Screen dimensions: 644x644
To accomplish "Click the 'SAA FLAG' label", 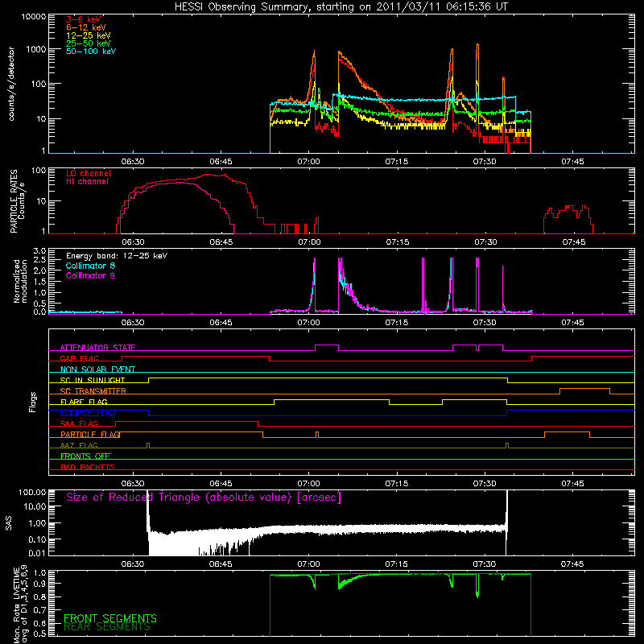I will (79, 423).
